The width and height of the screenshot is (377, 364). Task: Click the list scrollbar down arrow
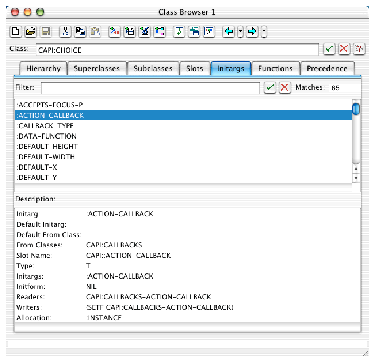(356, 178)
